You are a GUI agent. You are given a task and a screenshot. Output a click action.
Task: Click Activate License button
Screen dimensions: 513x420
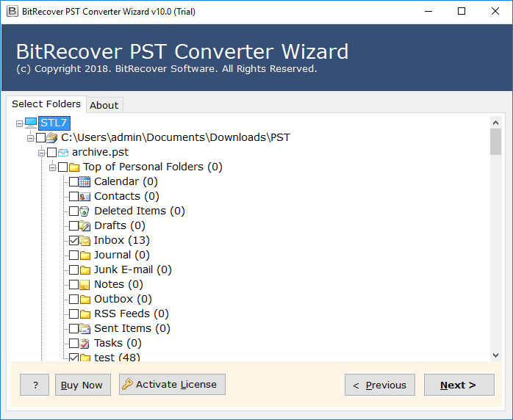coord(172,384)
